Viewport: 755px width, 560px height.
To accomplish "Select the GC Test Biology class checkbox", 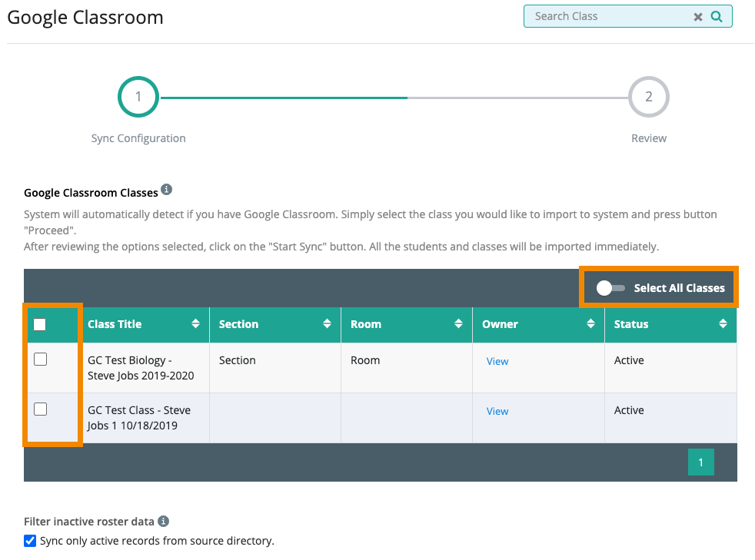I will coord(41,360).
